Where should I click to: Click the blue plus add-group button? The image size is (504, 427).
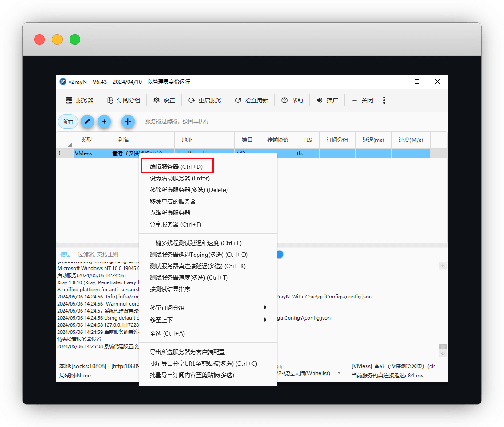[104, 121]
